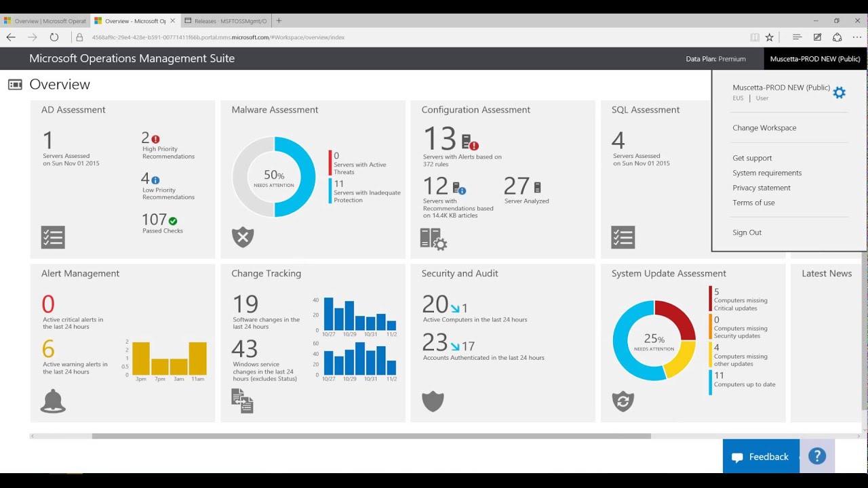
Task: Open the browser Hub icon
Action: click(x=797, y=37)
